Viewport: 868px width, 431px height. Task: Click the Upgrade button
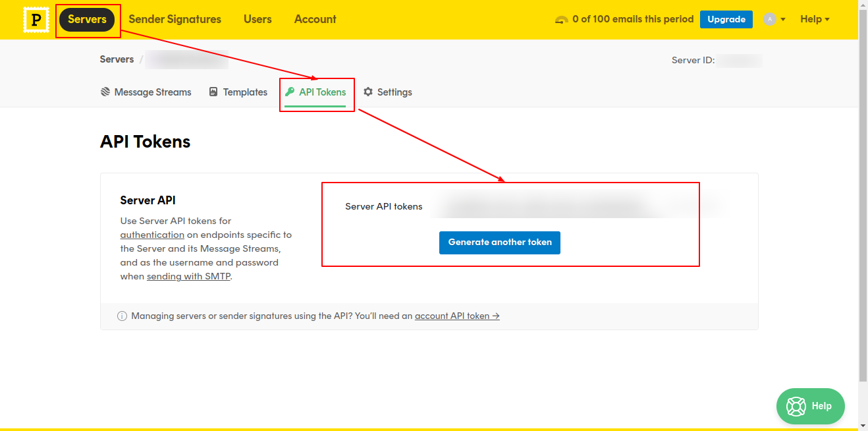[726, 19]
